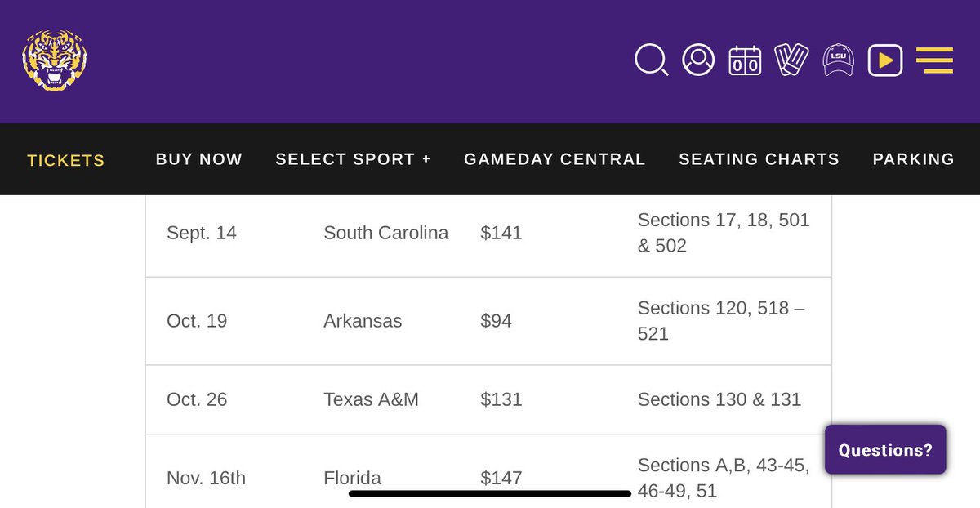Click the black home indicator bar
The image size is (980, 508).
point(490,493)
